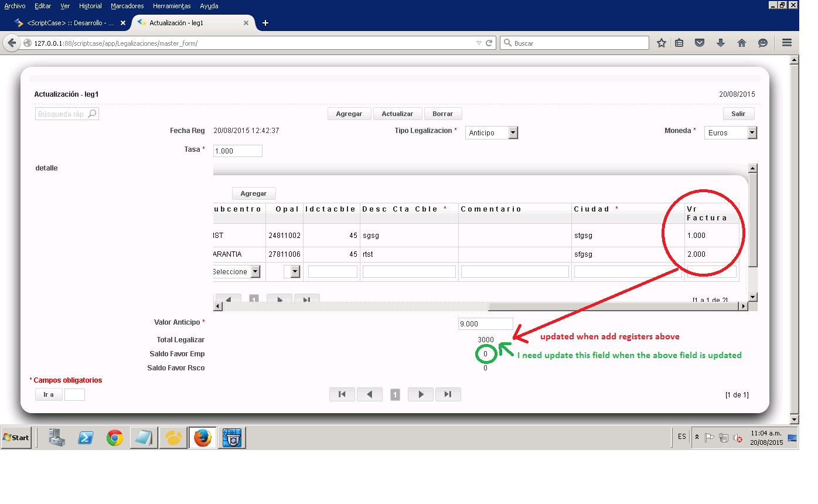Screen dimensions: 818x504
Task: Open the Historial menu
Action: tap(90, 6)
